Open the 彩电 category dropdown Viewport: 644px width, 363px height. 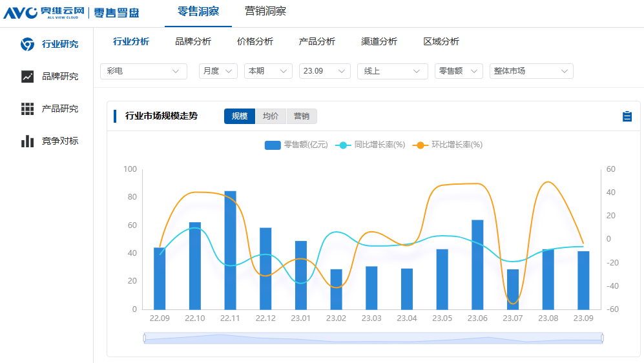(x=144, y=71)
